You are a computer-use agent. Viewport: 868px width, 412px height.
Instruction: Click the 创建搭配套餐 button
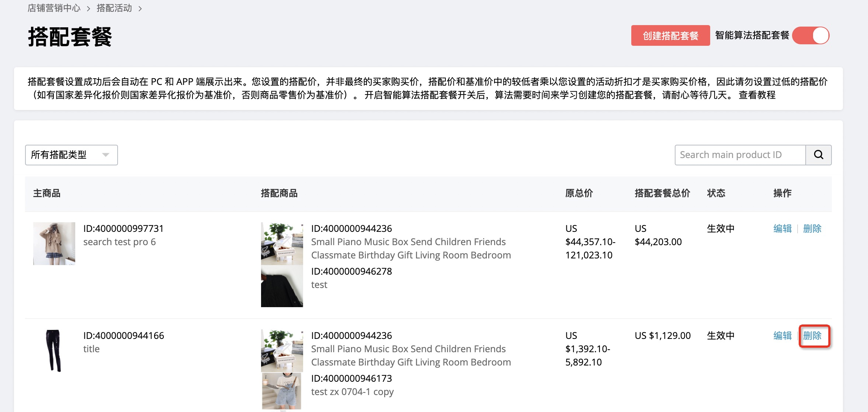click(x=670, y=35)
